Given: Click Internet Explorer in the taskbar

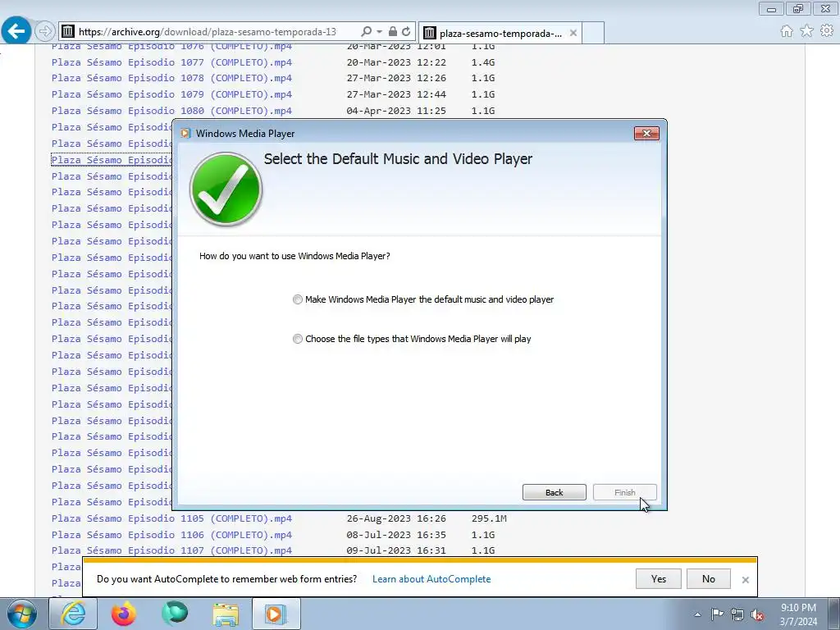Looking at the screenshot, I should point(73,614).
